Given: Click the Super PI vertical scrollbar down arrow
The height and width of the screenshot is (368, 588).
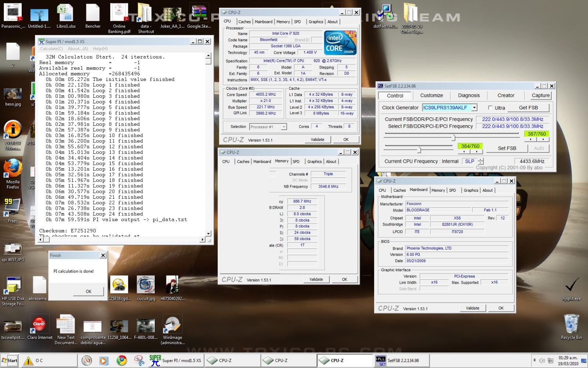Looking at the screenshot, I should pos(208,234).
